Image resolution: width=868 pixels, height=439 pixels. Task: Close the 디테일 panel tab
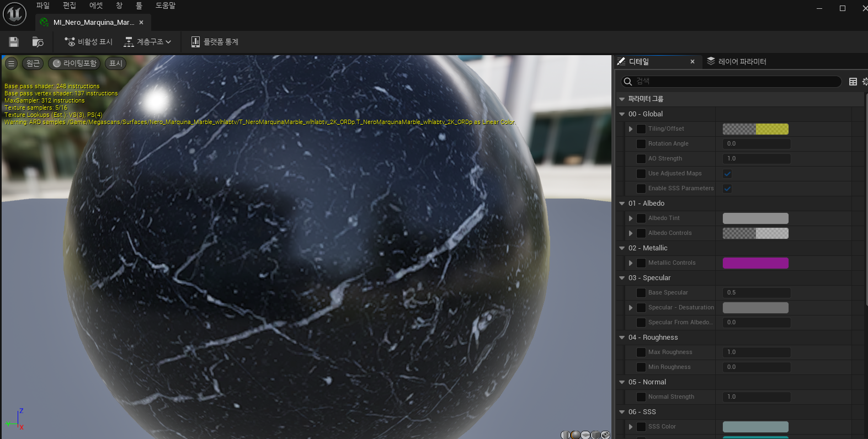693,62
